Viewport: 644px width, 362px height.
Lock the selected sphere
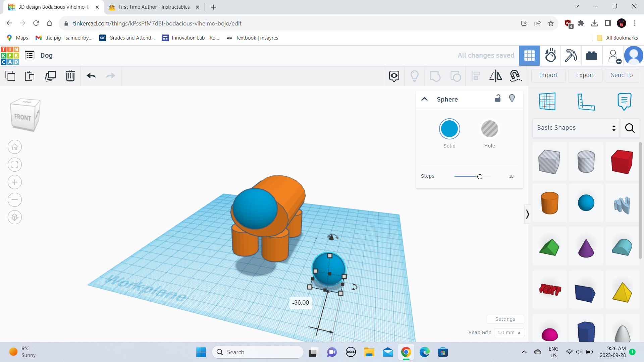point(498,99)
